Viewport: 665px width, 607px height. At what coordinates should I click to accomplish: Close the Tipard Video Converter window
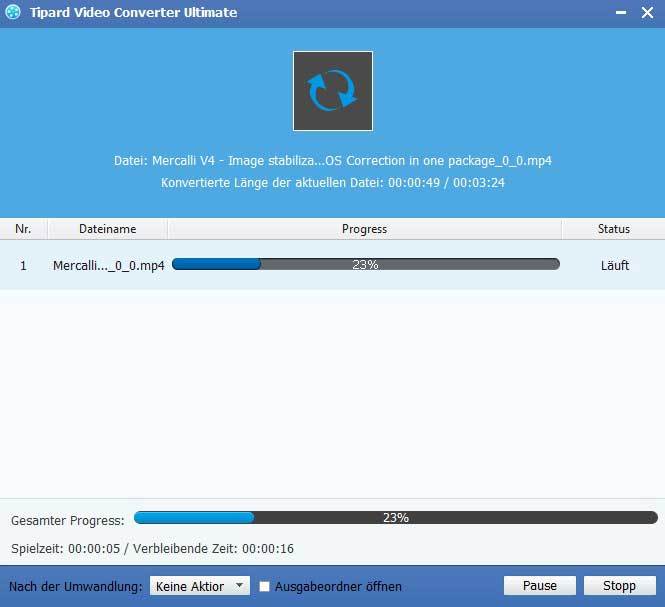(648, 13)
